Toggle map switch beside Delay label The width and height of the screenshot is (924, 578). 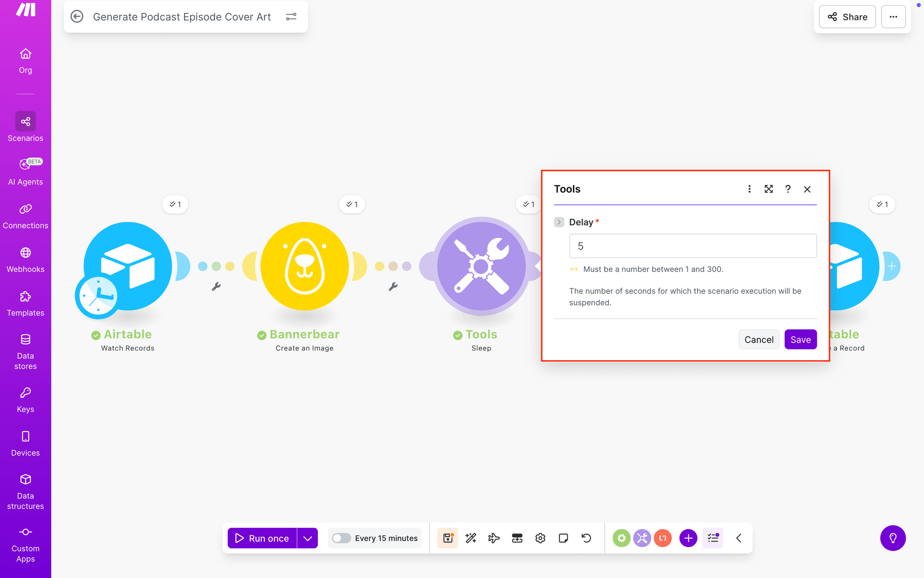(559, 222)
